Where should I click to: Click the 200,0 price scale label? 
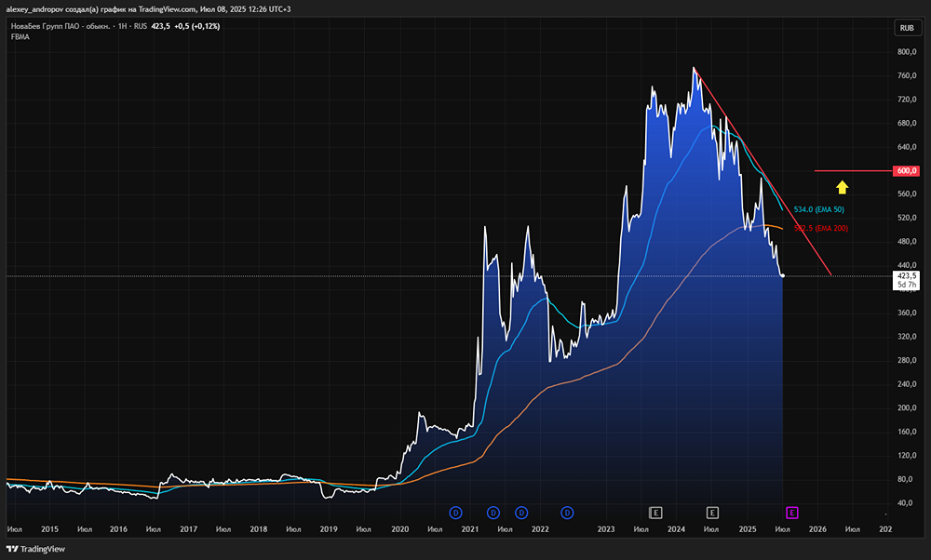907,407
